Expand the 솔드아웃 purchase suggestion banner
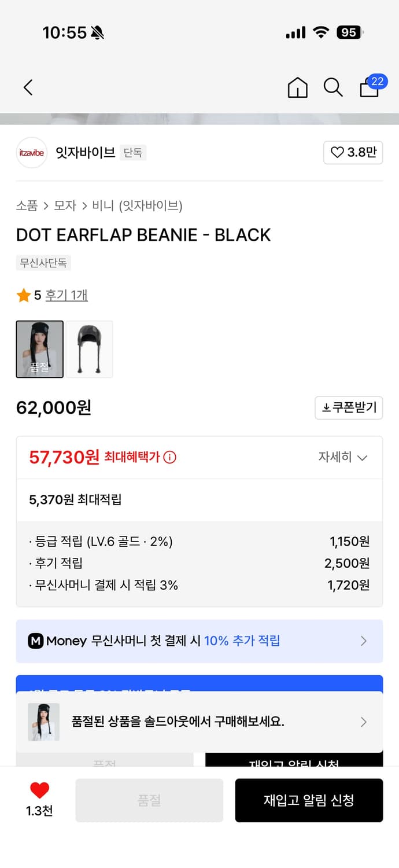399x868 pixels. pyautogui.click(x=364, y=722)
